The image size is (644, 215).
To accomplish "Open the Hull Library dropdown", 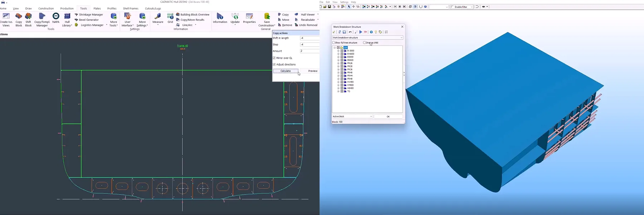I will (67, 20).
